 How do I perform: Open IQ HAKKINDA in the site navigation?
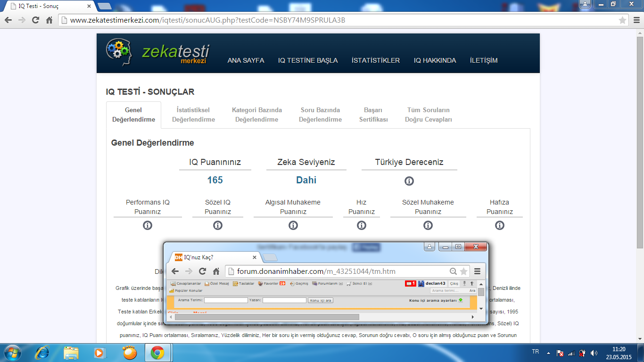click(435, 60)
